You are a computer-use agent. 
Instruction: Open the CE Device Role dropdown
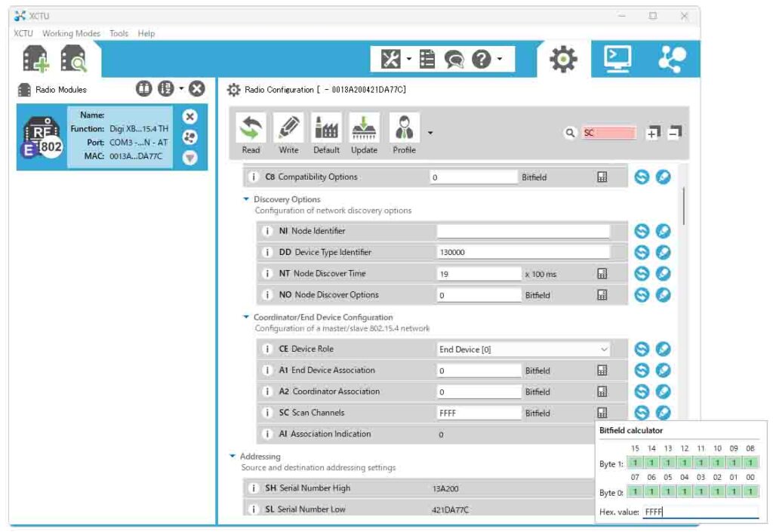524,349
